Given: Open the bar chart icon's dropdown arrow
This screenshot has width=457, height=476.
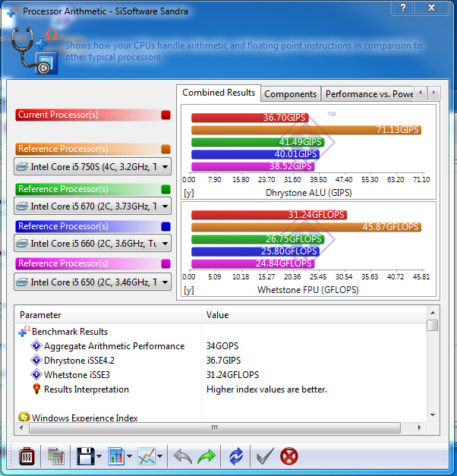Looking at the screenshot, I should (x=129, y=456).
